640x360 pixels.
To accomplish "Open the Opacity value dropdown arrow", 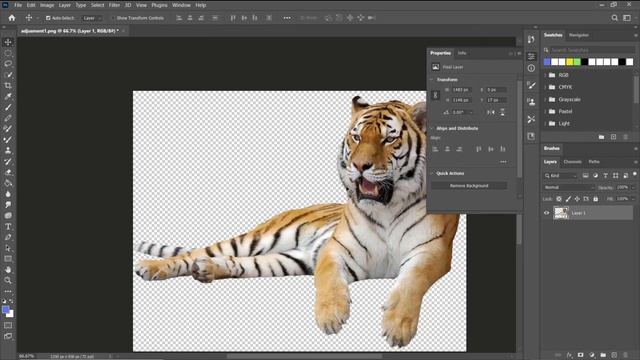I will (632, 187).
